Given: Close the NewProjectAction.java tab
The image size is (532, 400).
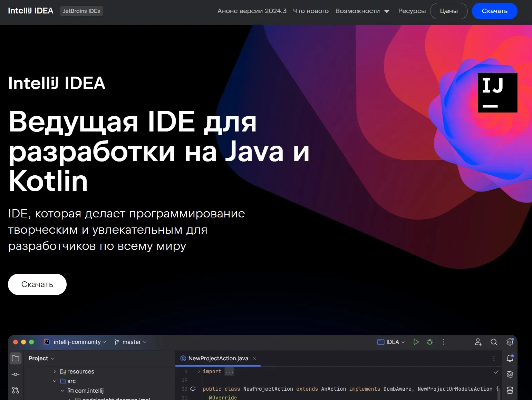Looking at the screenshot, I should [x=254, y=358].
